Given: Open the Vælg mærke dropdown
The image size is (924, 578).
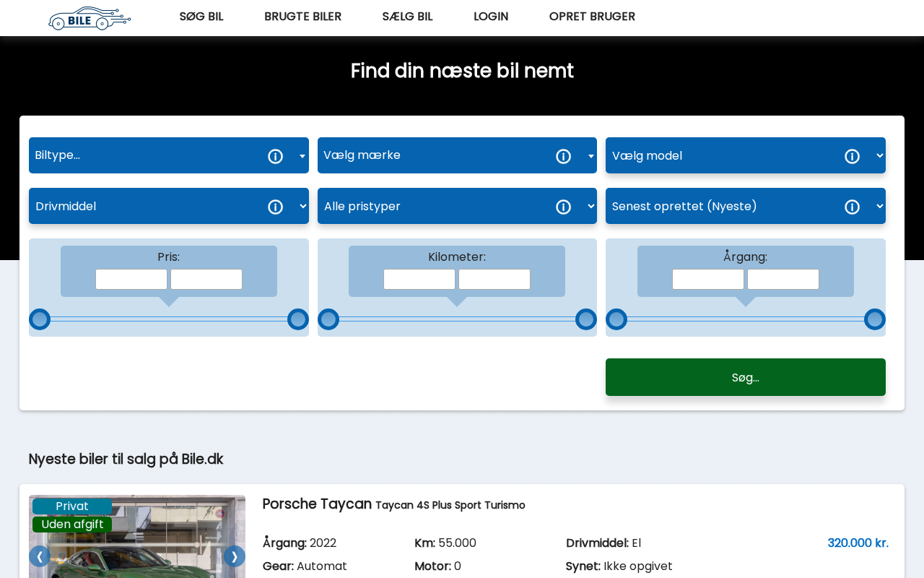Looking at the screenshot, I should tap(457, 155).
